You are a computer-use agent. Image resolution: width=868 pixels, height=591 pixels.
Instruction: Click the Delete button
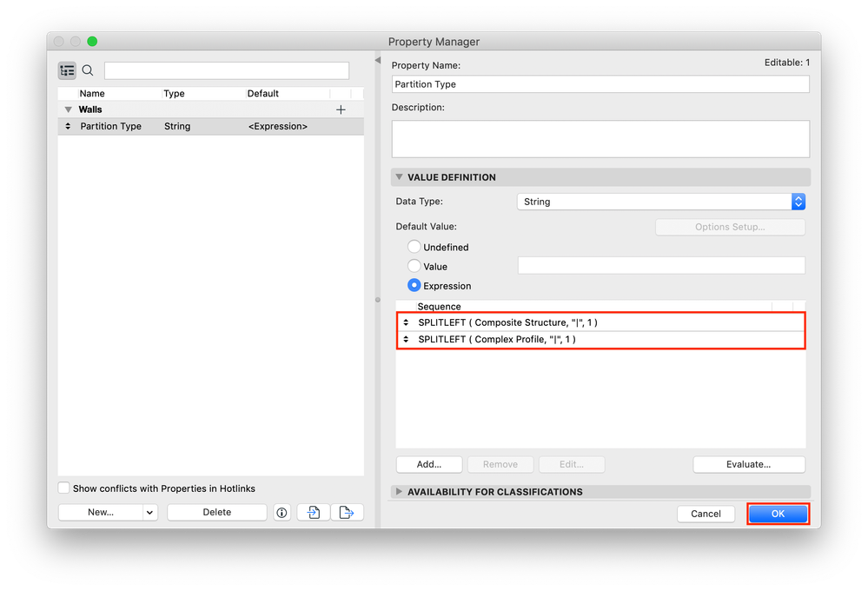click(x=217, y=513)
